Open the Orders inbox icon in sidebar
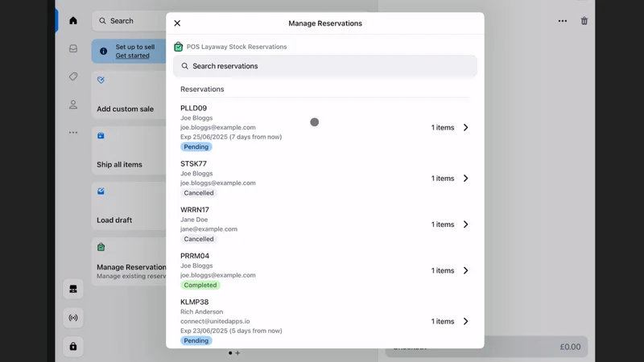 [73, 48]
